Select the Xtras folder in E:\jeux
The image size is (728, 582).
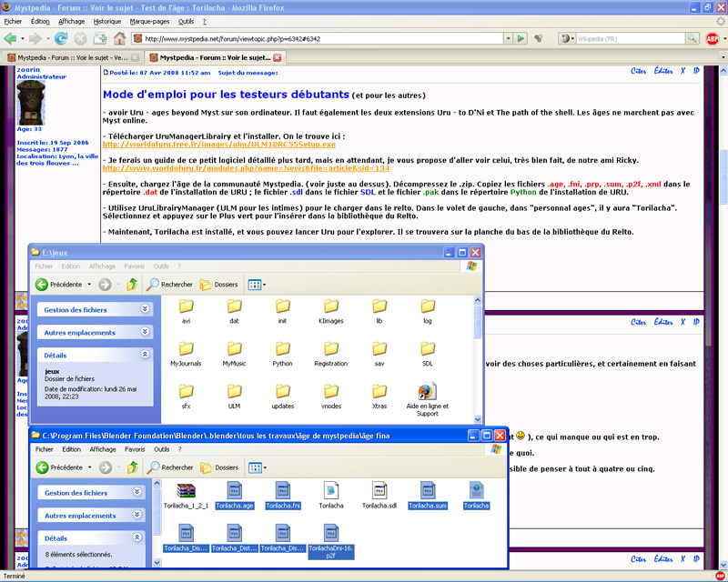pyautogui.click(x=379, y=396)
